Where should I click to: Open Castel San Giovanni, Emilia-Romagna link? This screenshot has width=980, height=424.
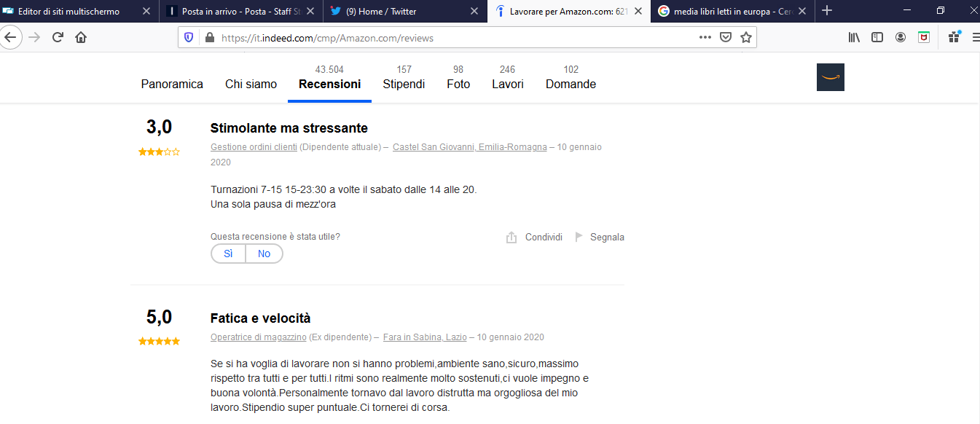pyautogui.click(x=469, y=147)
